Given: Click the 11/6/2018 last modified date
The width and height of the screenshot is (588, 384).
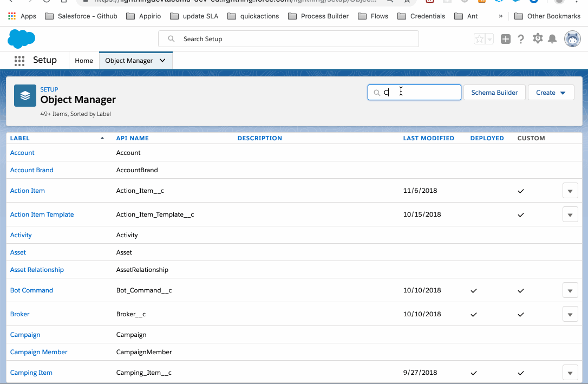Looking at the screenshot, I should [420, 191].
